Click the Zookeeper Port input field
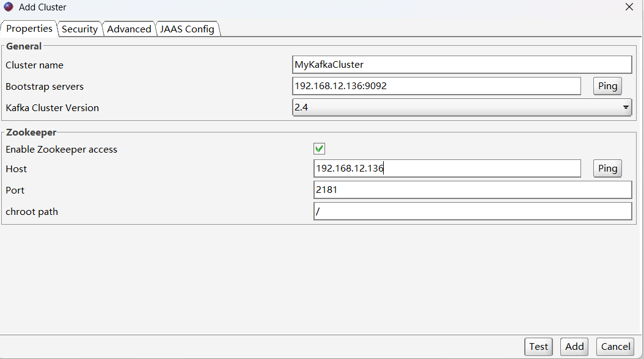 (x=473, y=190)
